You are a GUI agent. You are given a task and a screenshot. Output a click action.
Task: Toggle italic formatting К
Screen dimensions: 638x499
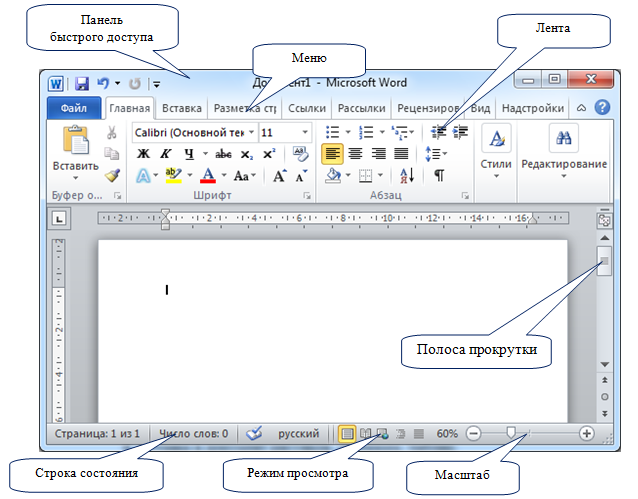(165, 154)
